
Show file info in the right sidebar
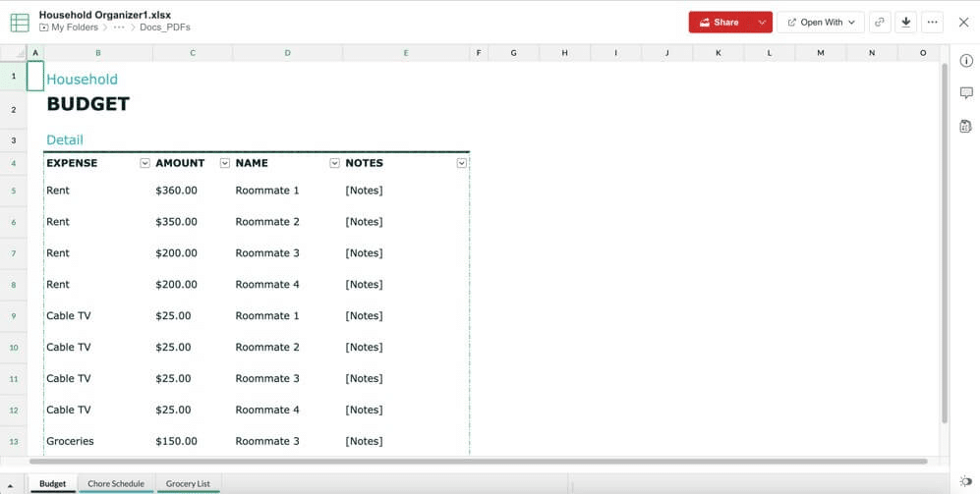[x=965, y=61]
